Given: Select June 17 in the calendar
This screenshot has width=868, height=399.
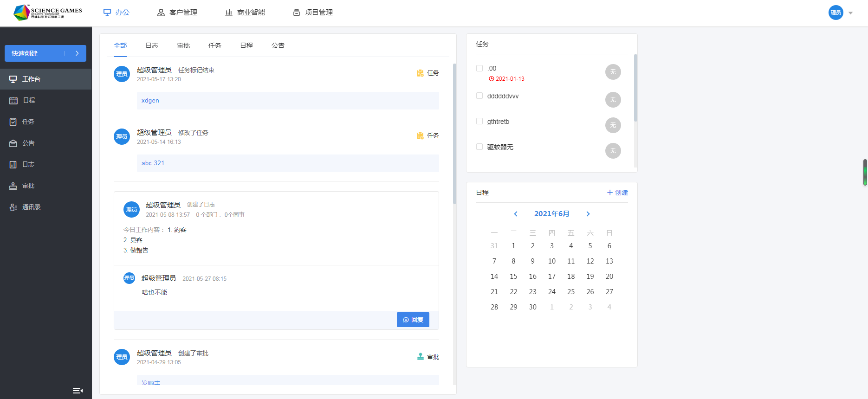Looking at the screenshot, I should coord(551,277).
